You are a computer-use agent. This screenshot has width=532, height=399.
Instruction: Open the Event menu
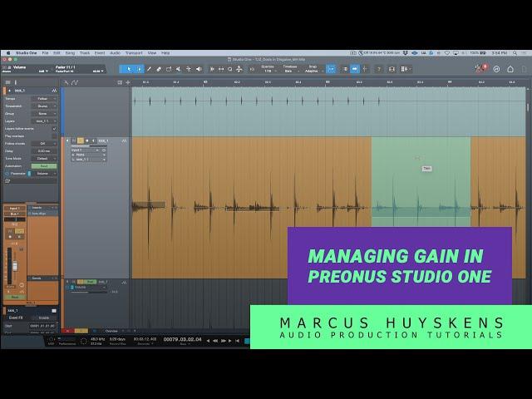[100, 53]
